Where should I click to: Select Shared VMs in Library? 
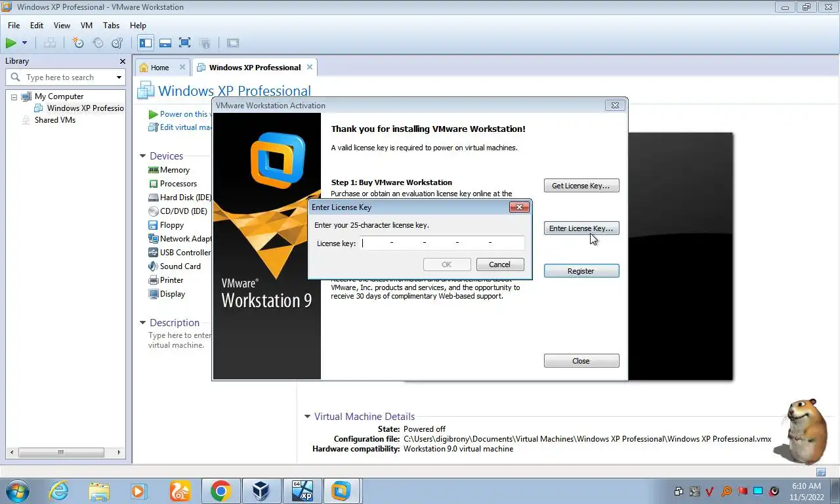coord(55,120)
